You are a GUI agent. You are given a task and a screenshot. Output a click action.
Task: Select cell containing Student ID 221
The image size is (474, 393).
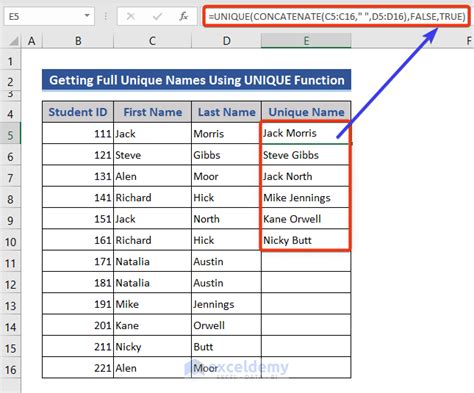tap(78, 368)
